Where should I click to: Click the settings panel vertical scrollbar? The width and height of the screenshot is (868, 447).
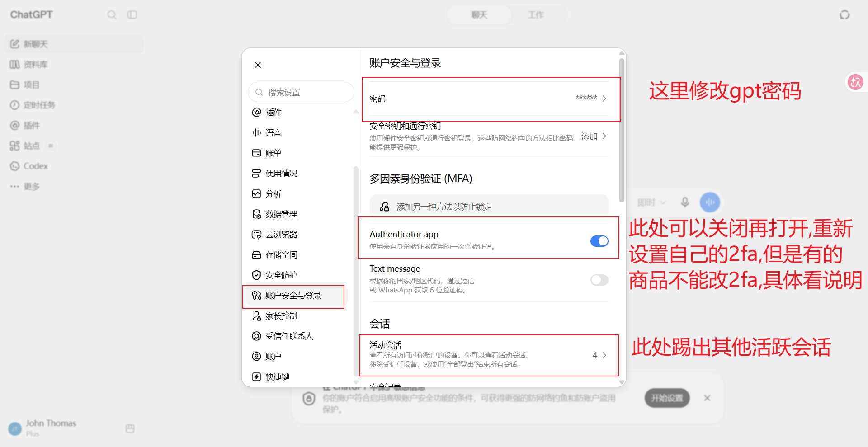click(x=622, y=130)
